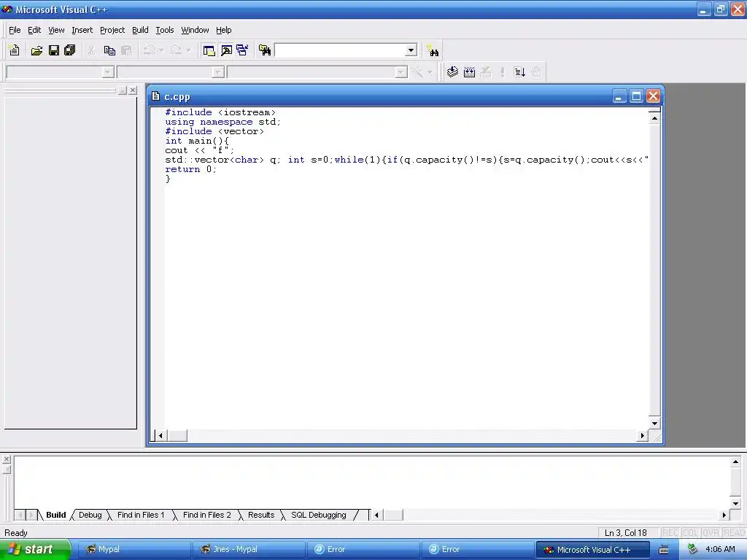Click the editor horizontal scrollbar left arrow
Screen dimensions: 747x560
[160, 435]
